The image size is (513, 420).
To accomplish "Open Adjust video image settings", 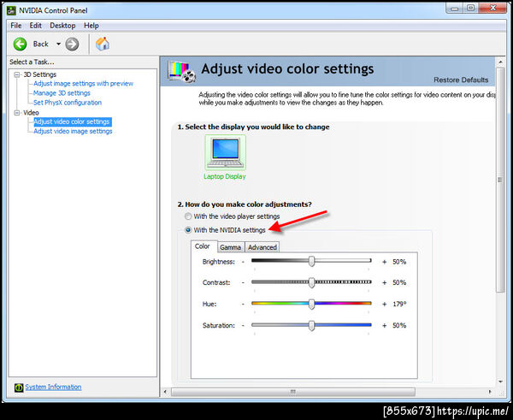I will pos(73,131).
